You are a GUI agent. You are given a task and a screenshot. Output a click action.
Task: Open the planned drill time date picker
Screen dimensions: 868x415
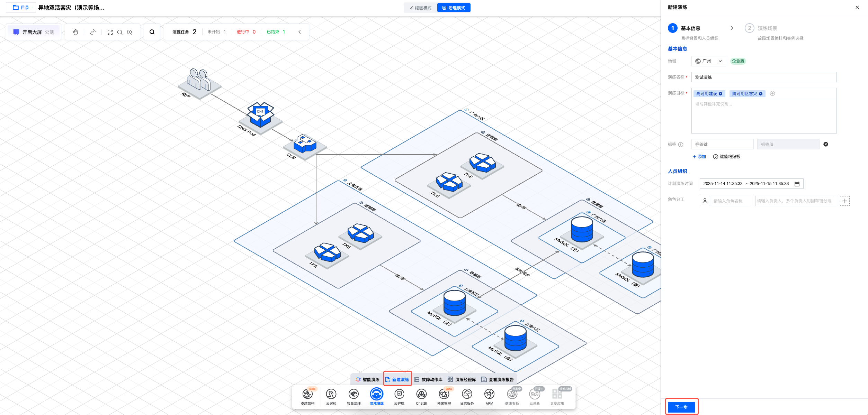tap(797, 184)
